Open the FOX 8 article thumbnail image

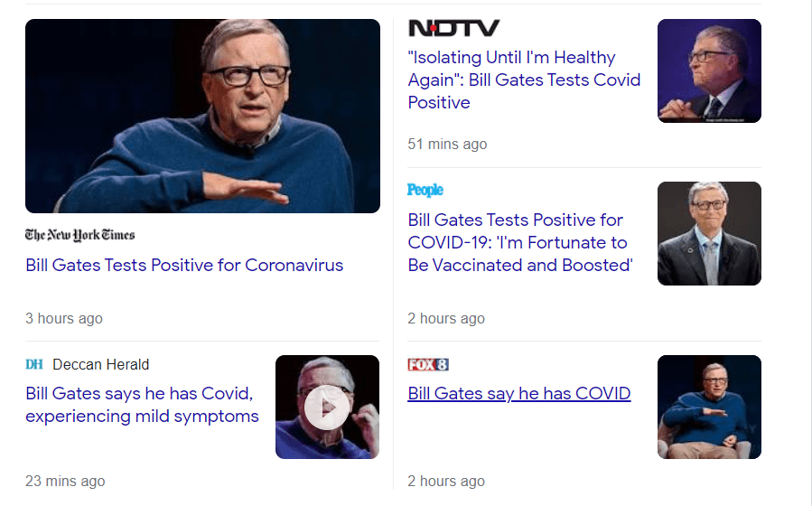[x=709, y=407]
